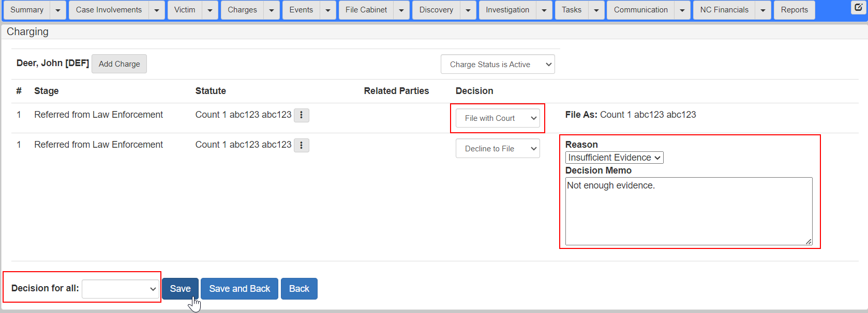Change the File with Court decision dropdown
This screenshot has height=313, width=868.
[x=497, y=118]
